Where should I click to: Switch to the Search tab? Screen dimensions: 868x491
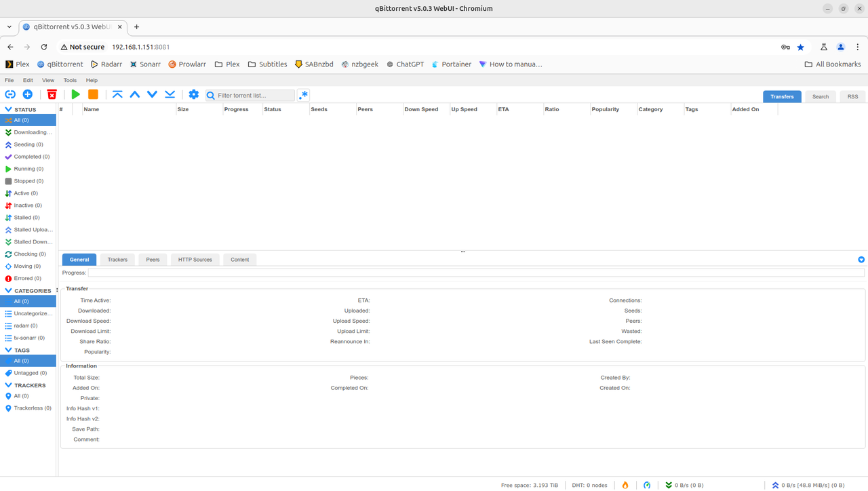(x=821, y=96)
